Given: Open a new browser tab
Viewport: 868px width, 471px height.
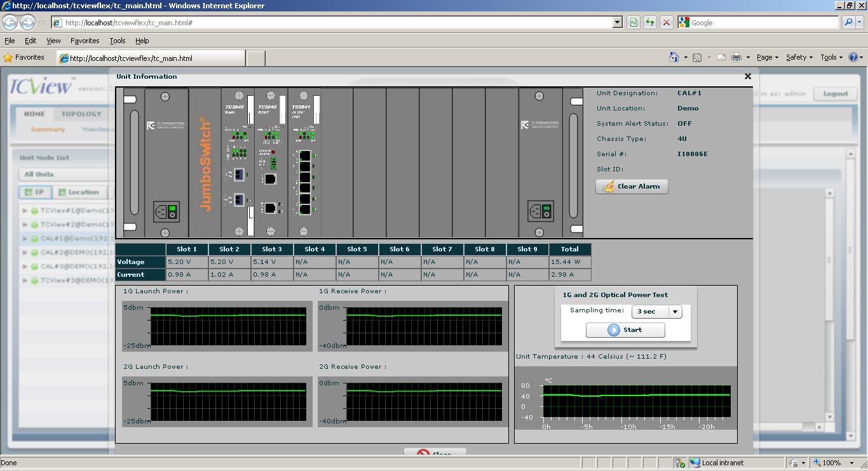Looking at the screenshot, I should (255, 58).
